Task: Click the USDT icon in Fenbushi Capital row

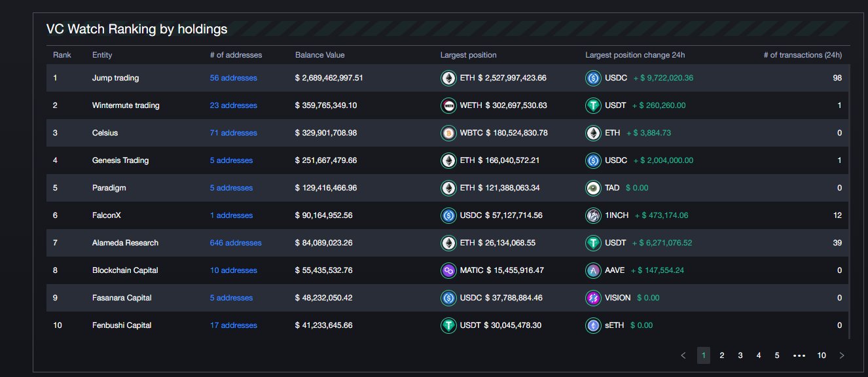Action: [x=448, y=325]
